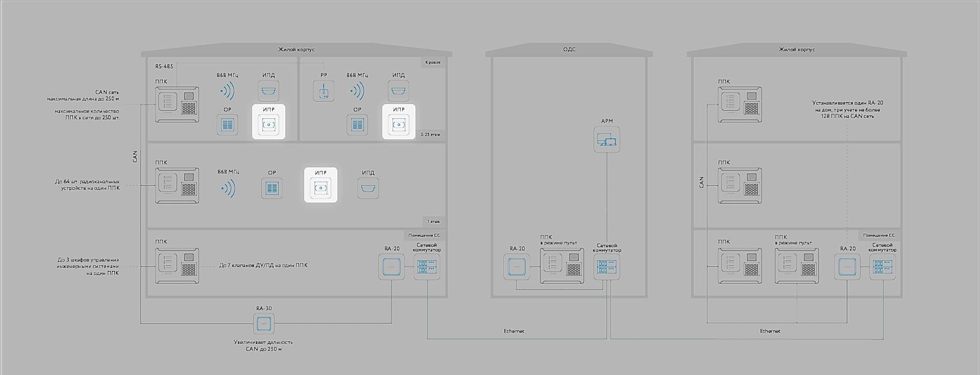The height and width of the screenshot is (375, 980).
Task: Select the 868 МГц radio icon on the 1st floor
Action: click(228, 188)
